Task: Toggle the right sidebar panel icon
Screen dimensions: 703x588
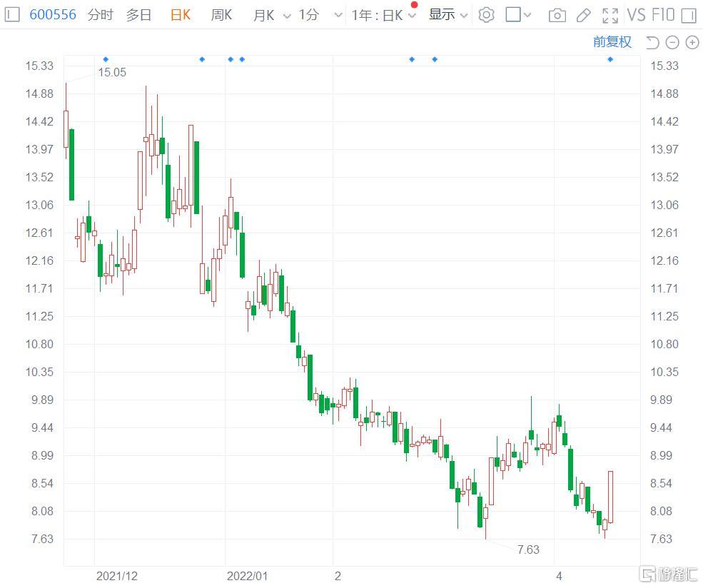Action: pyautogui.click(x=688, y=16)
